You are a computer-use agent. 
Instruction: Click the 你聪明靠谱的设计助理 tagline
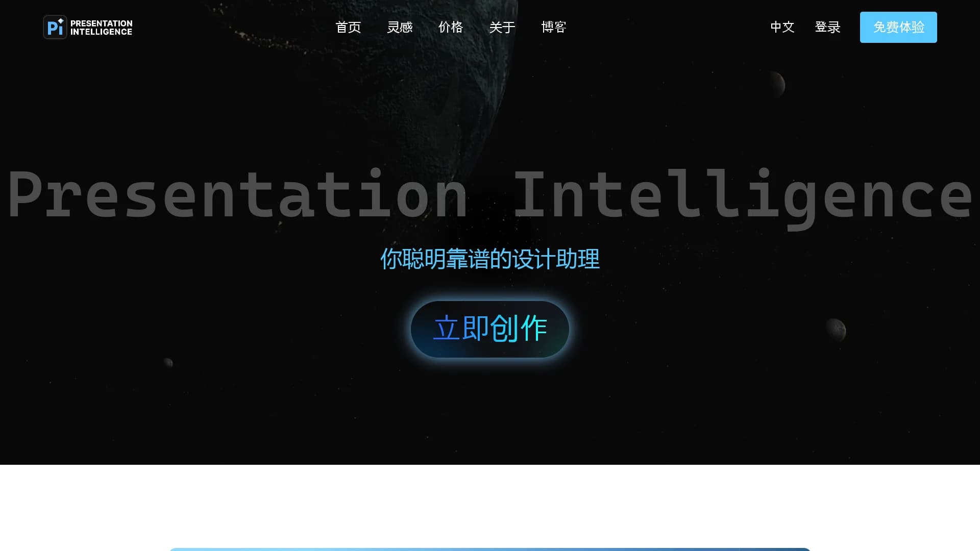[x=490, y=259]
